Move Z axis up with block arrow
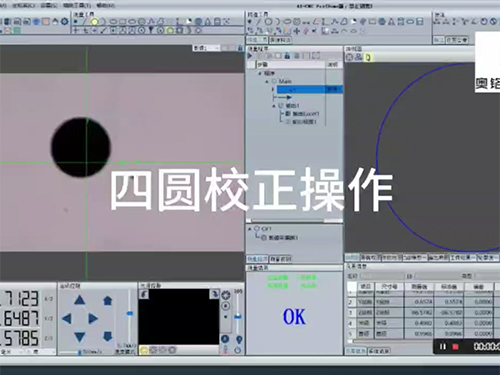Screen dimensions: 500x375 [x=107, y=300]
